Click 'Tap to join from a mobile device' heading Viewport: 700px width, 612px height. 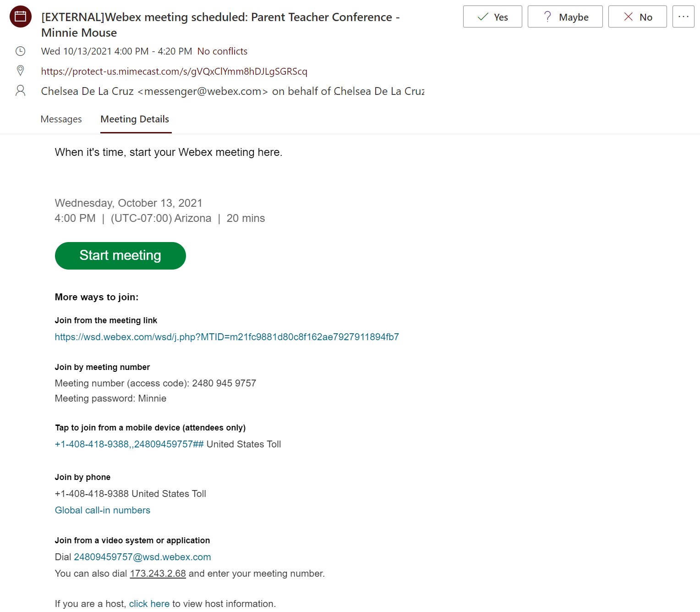point(150,428)
